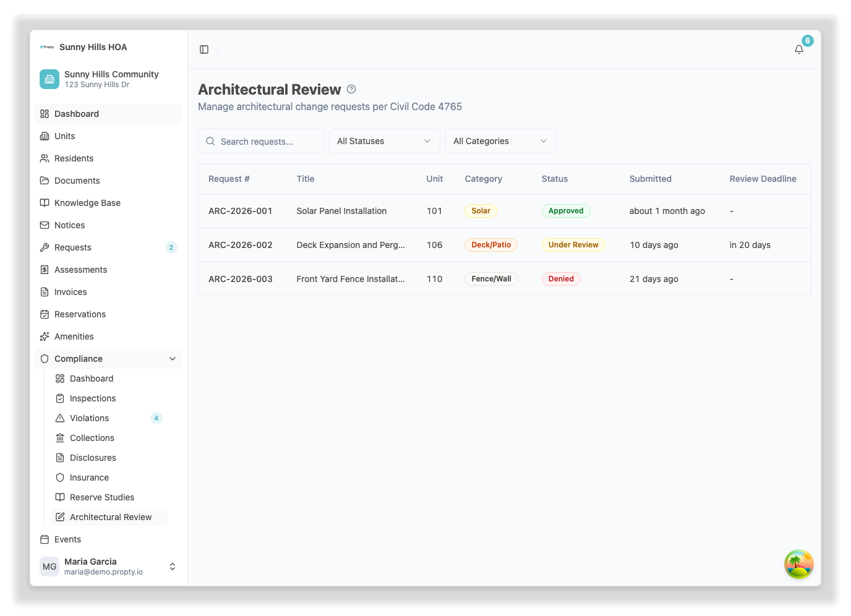Open the All Statuses dropdown
851x616 pixels.
[384, 141]
